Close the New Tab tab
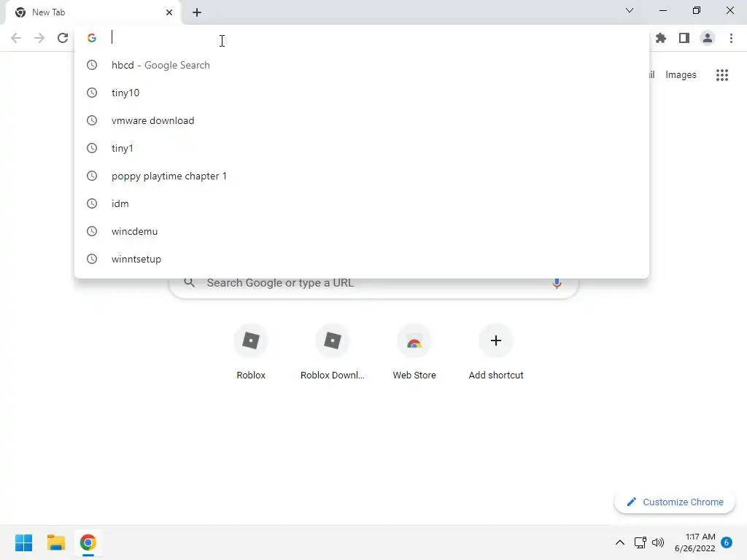The image size is (747, 560). tap(169, 12)
